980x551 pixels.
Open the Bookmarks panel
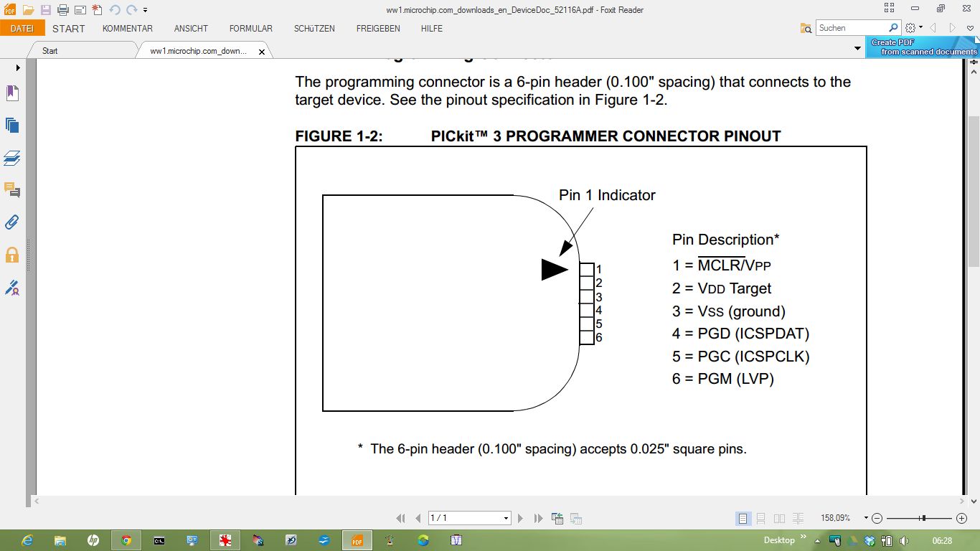tap(12, 93)
